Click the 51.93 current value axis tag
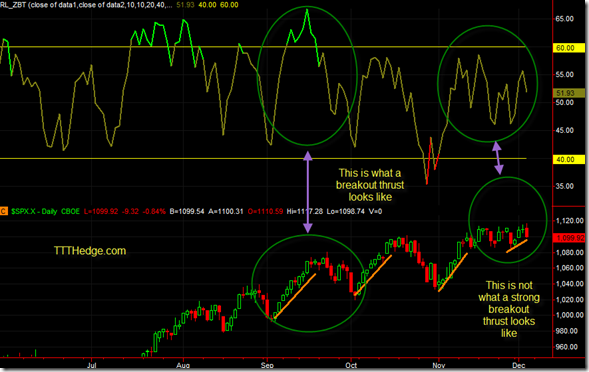Image resolution: width=589 pixels, height=372 pixels. (569, 93)
